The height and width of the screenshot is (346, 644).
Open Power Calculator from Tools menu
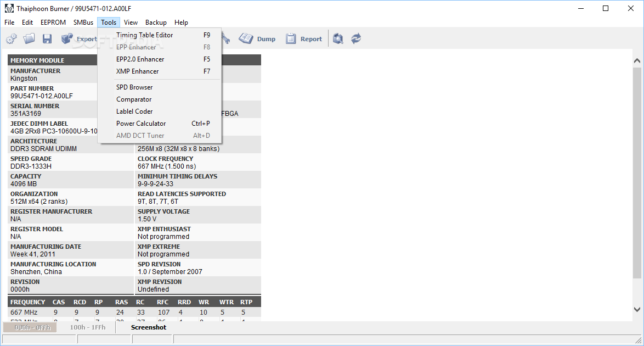tap(160, 124)
